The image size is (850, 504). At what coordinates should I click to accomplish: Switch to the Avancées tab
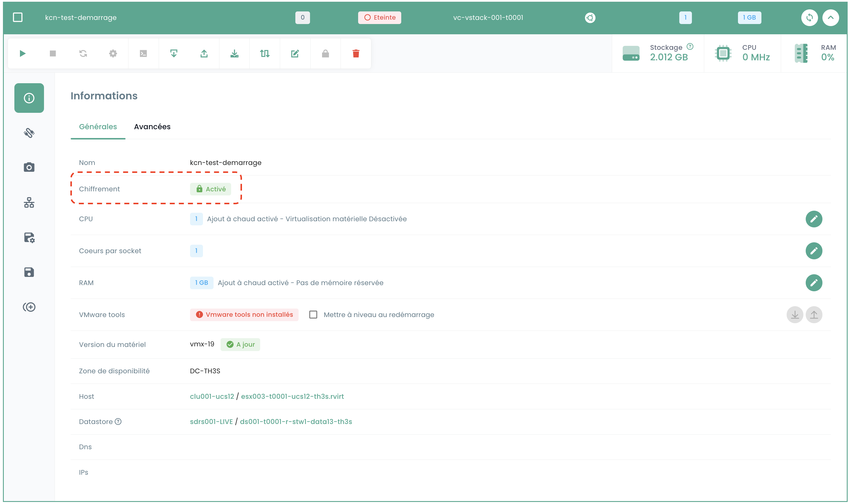pos(152,127)
